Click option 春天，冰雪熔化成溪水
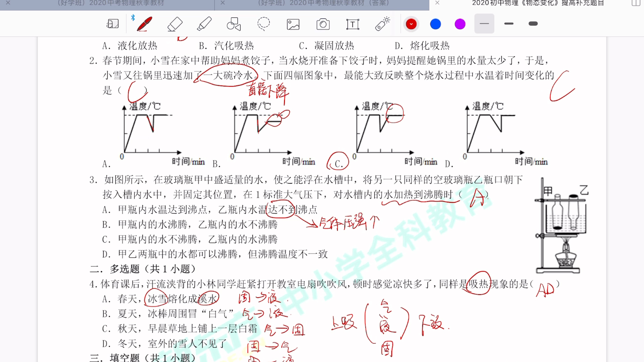 (160, 299)
